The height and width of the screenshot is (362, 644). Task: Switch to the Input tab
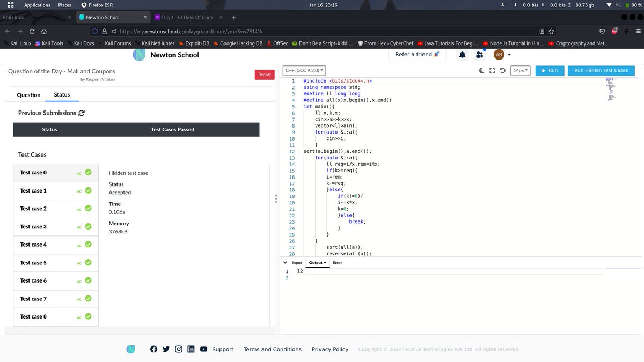click(297, 263)
